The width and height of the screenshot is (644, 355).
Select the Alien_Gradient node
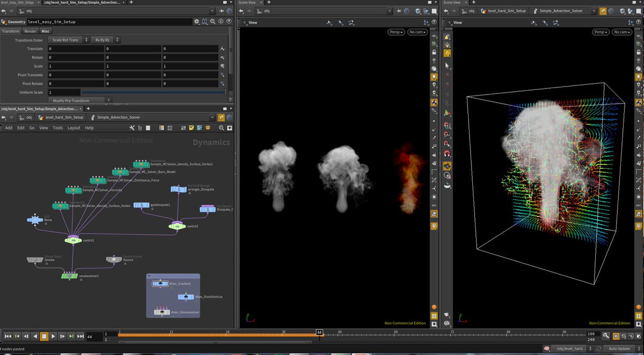[160, 283]
